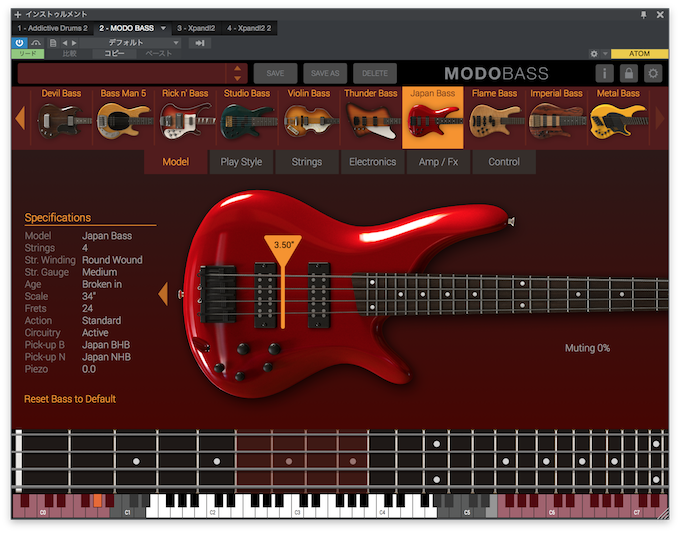The image size is (680, 533).
Task: Switch to 3 - XpandI2 tab
Action: (196, 28)
